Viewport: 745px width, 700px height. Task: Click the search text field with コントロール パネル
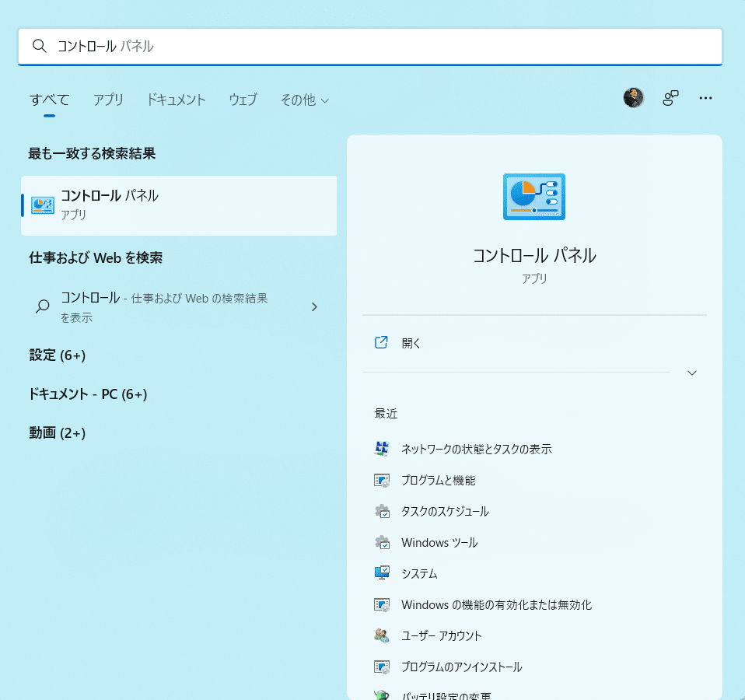[x=369, y=46]
